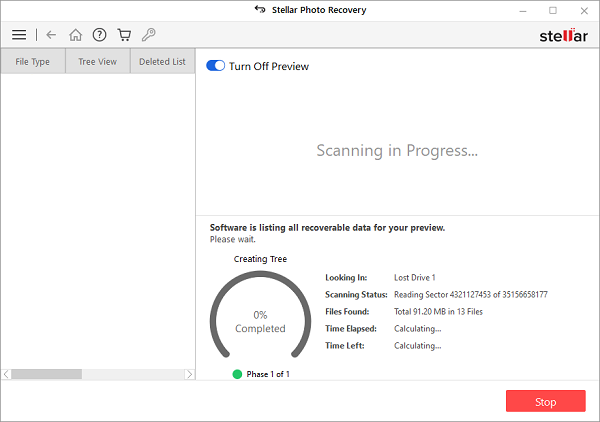Viewport: 600px width, 422px height.
Task: Click the 'Lost Drive 1' value
Action: coord(415,278)
